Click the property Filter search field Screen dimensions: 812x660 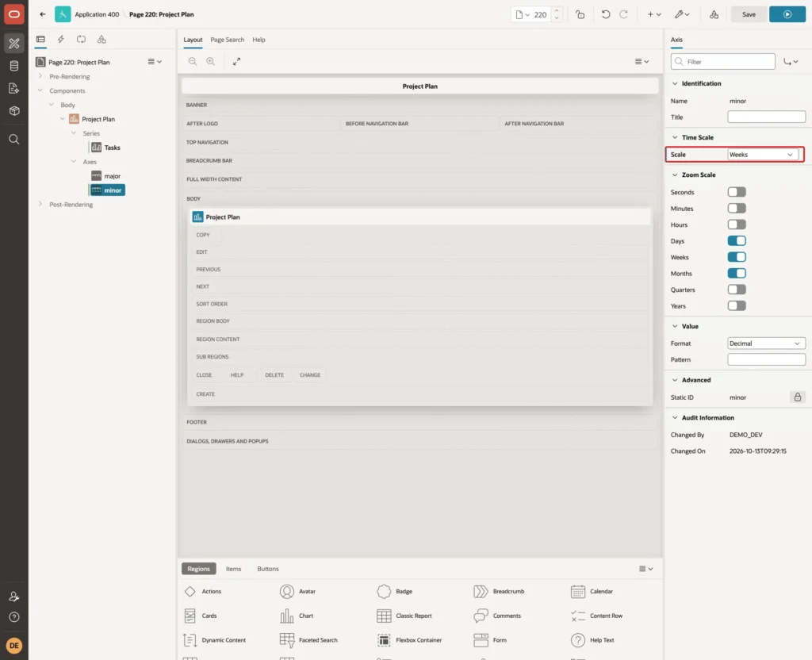723,62
